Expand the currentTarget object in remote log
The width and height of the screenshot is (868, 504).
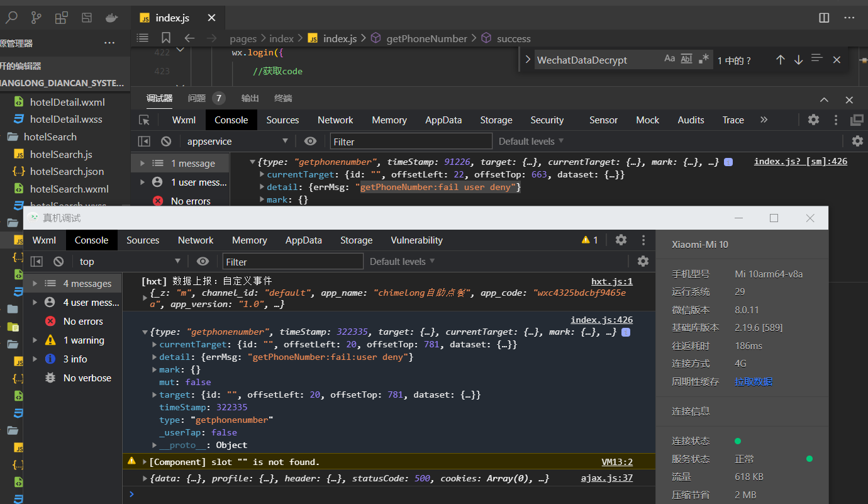(x=155, y=345)
